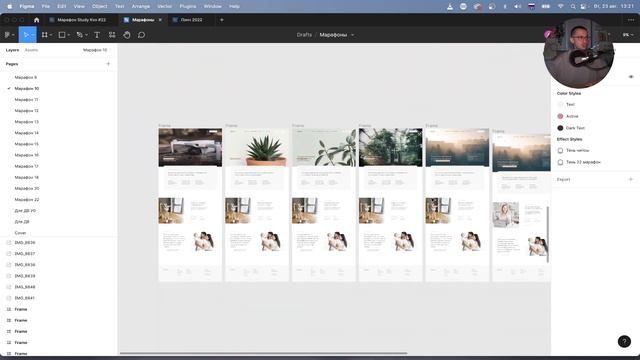Select the Hand tool
The image size is (640, 360).
[x=127, y=35]
